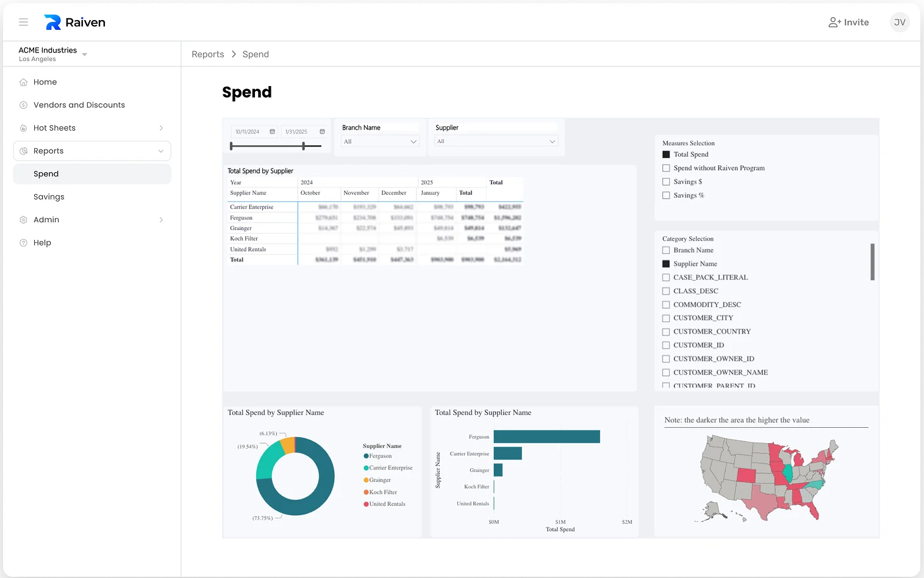The height and width of the screenshot is (578, 924).
Task: Click the Home house icon
Action: point(23,82)
